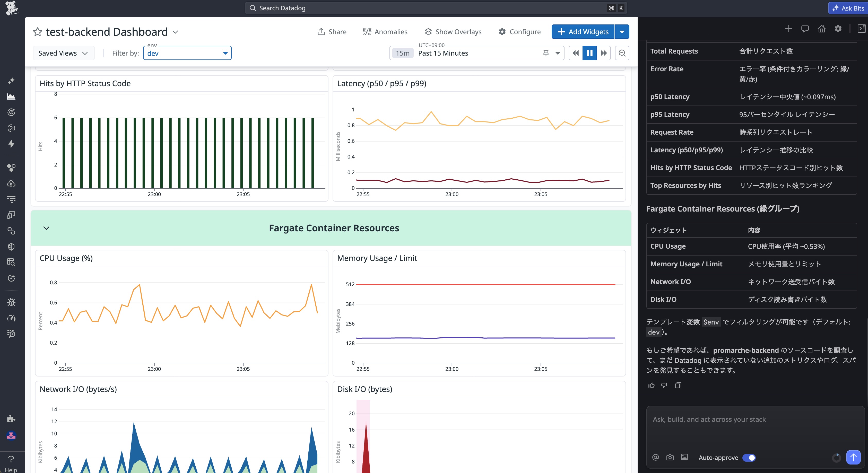Viewport: 868px width, 473px height.
Task: Open the Bits chat home icon
Action: tap(821, 29)
